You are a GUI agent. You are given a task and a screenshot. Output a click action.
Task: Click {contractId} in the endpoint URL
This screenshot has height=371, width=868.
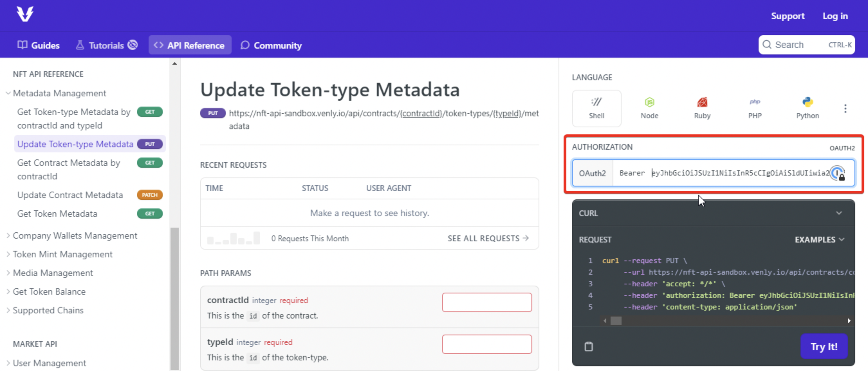click(x=421, y=113)
